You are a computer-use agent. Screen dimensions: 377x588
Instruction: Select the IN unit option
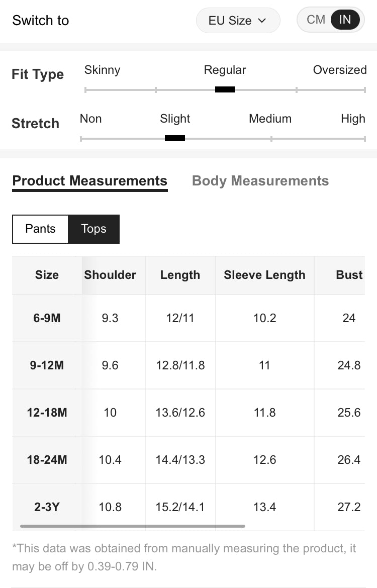click(345, 20)
